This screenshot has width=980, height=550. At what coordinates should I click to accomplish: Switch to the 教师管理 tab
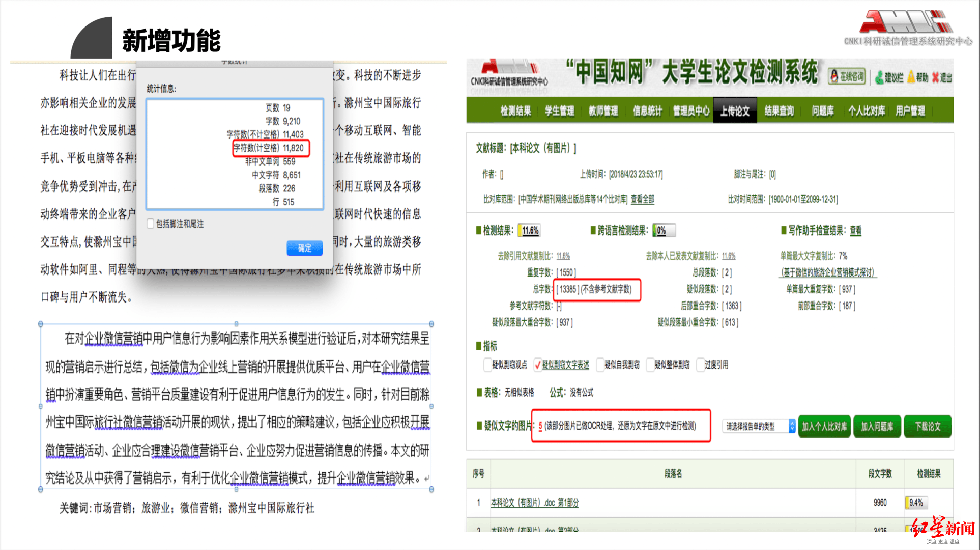603,111
